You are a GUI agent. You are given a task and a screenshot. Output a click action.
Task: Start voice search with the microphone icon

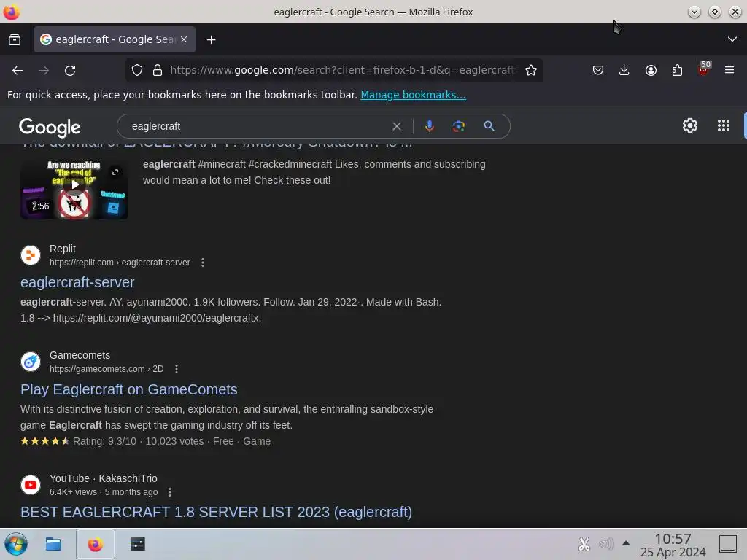pos(429,126)
